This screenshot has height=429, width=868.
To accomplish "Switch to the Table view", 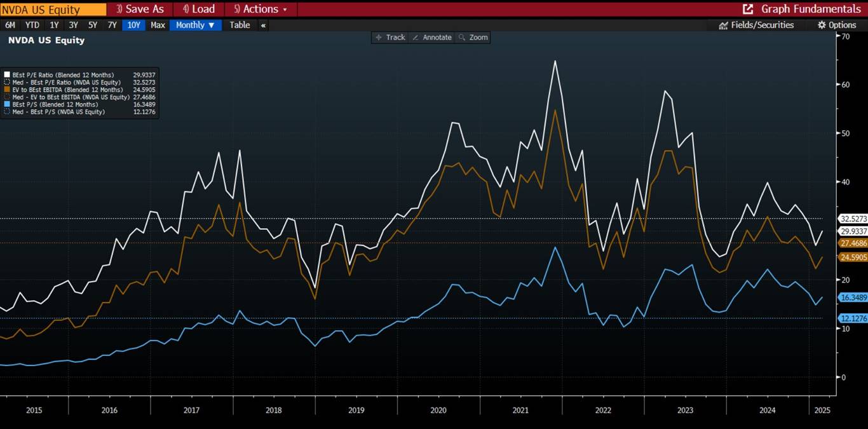I will pos(240,25).
